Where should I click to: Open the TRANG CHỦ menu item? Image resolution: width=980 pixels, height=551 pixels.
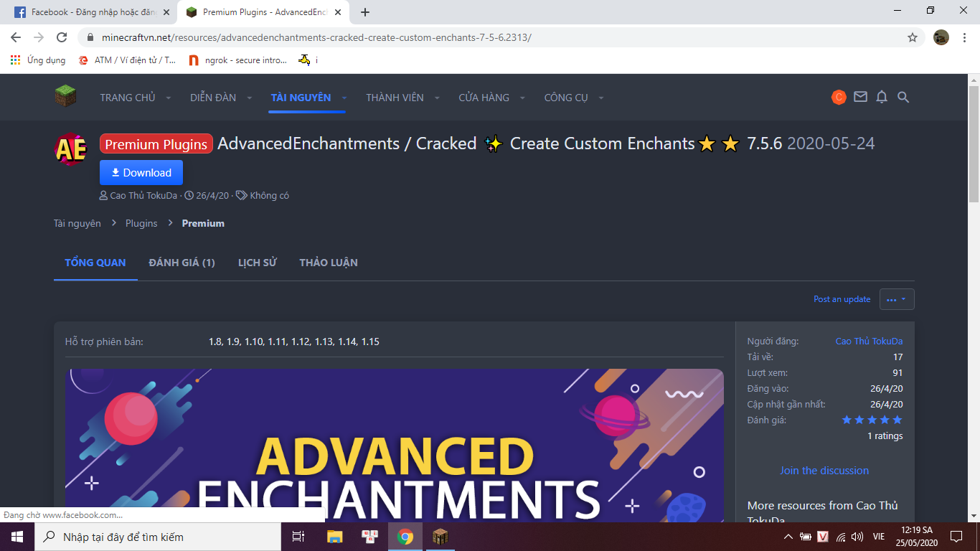128,98
